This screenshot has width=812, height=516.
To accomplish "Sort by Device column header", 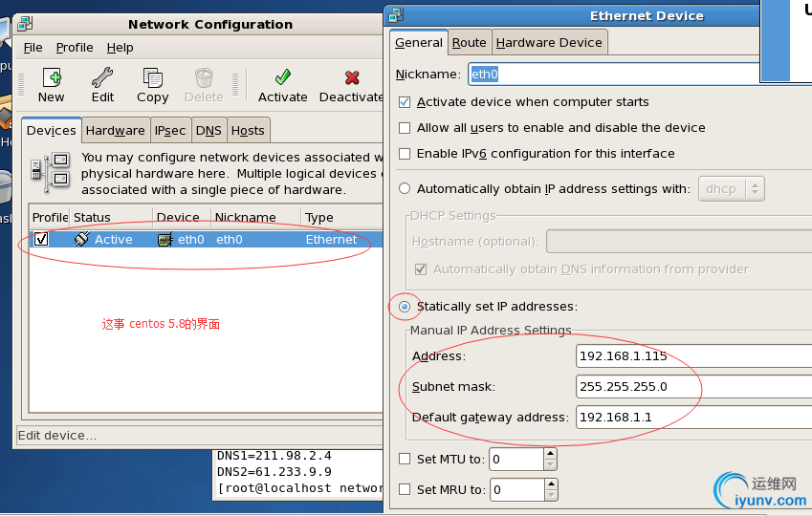I will [x=182, y=217].
